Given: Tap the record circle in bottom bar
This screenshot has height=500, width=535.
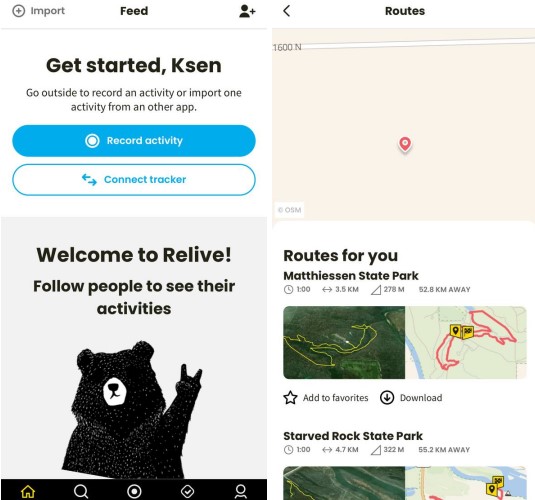Looking at the screenshot, I should tap(134, 491).
